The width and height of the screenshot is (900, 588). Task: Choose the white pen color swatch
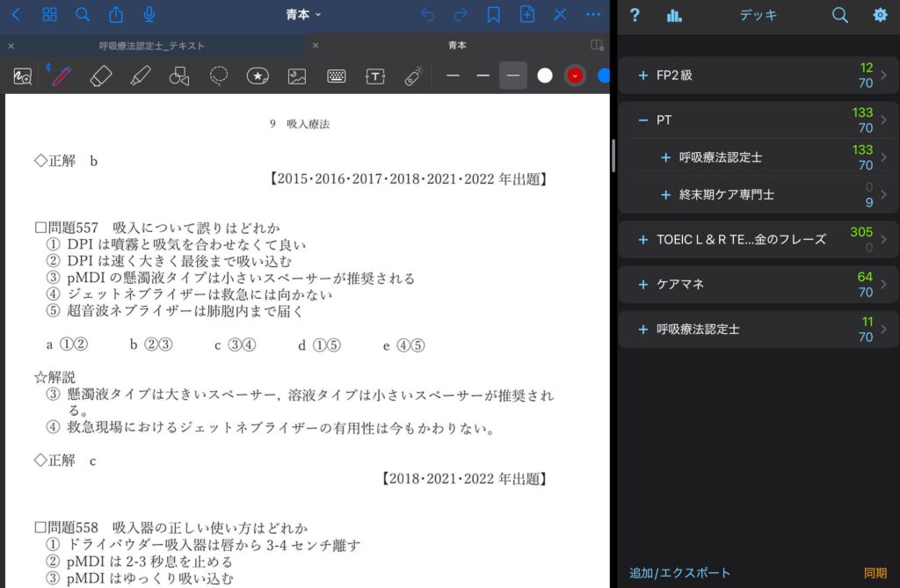545,76
